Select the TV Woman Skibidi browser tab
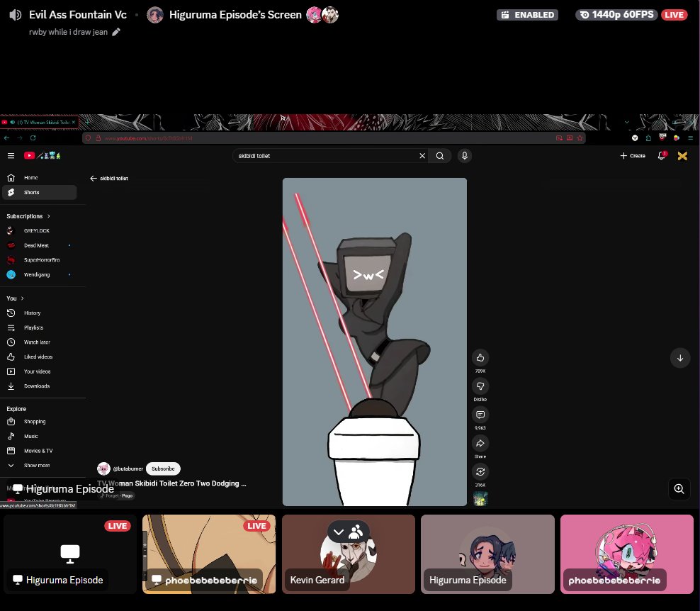 [39, 122]
